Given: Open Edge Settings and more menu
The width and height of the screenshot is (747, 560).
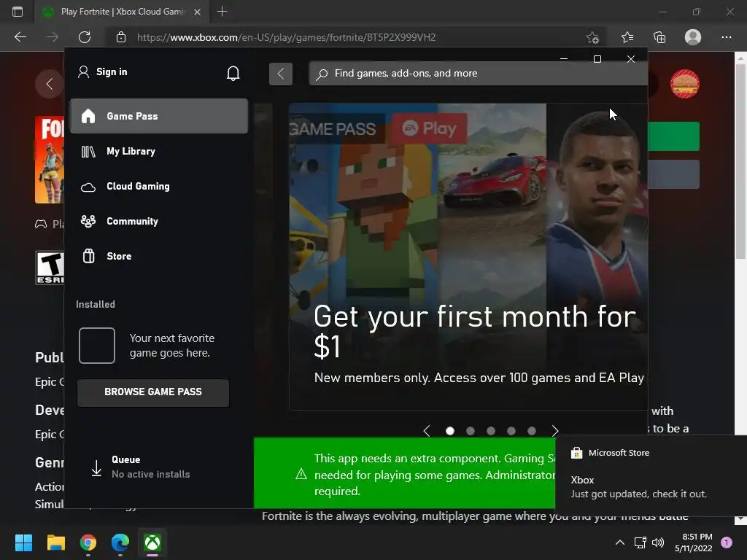Looking at the screenshot, I should coord(726,37).
